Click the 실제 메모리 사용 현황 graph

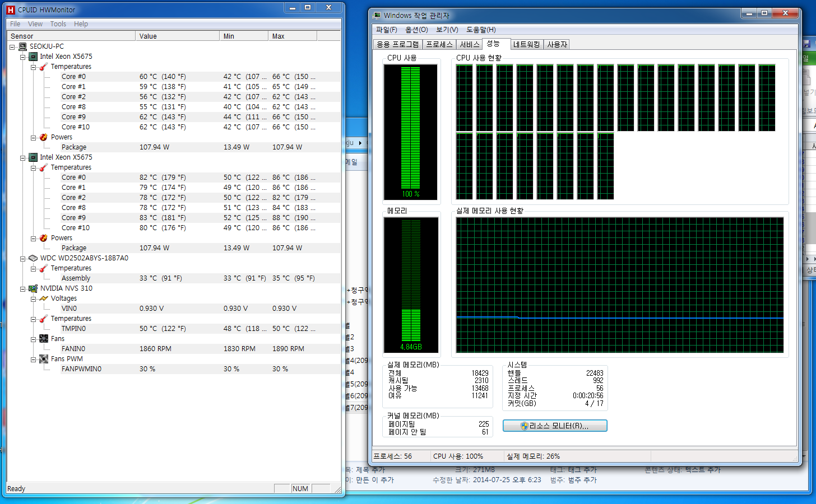coord(620,285)
